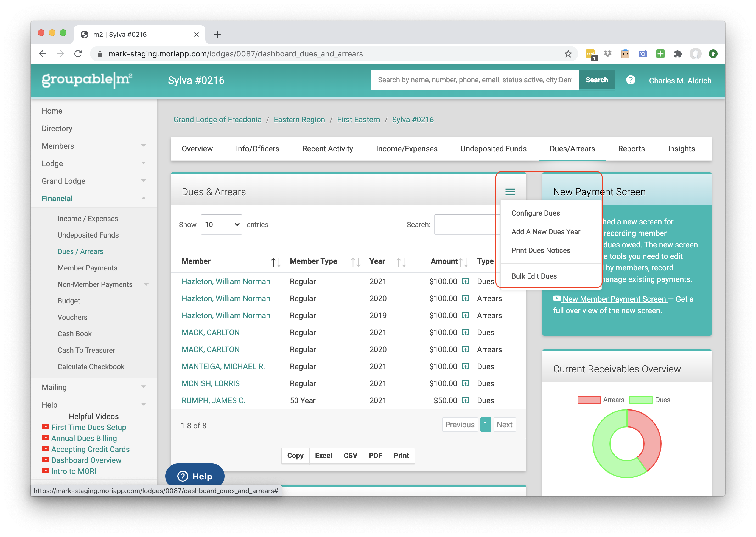Export table with Excel button
The width and height of the screenshot is (756, 537).
[x=323, y=455]
